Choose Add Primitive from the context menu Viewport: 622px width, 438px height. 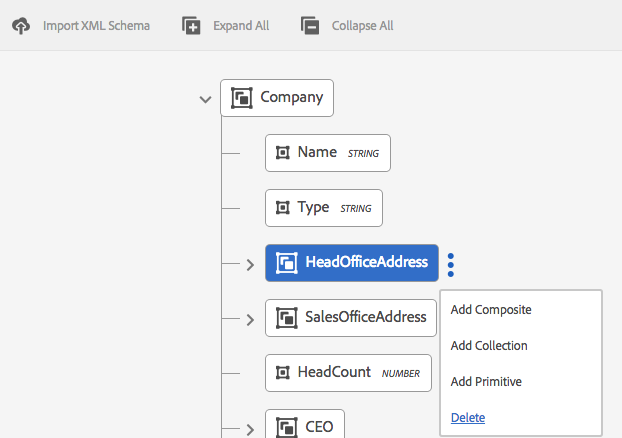pos(486,382)
